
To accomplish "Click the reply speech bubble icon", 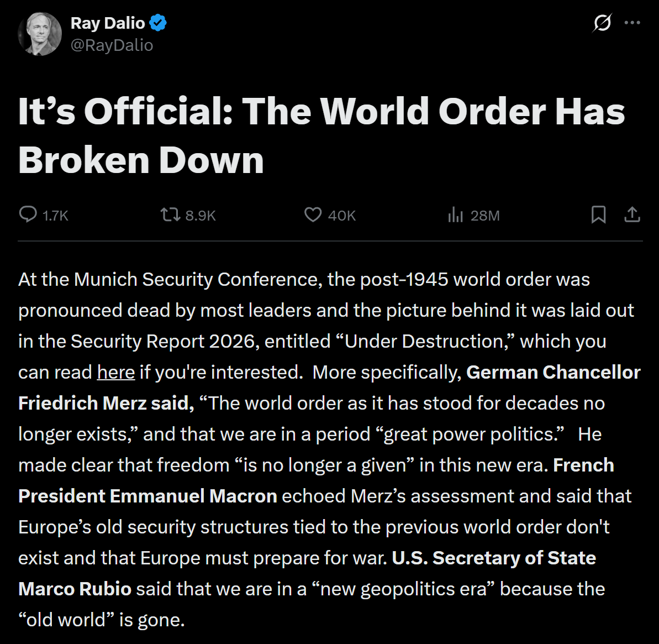I will click(28, 214).
